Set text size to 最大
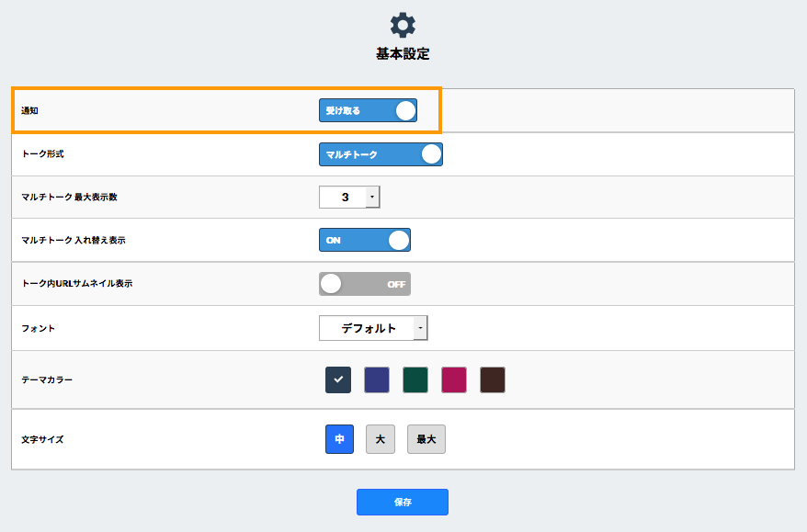The image size is (807, 532). tap(426, 439)
